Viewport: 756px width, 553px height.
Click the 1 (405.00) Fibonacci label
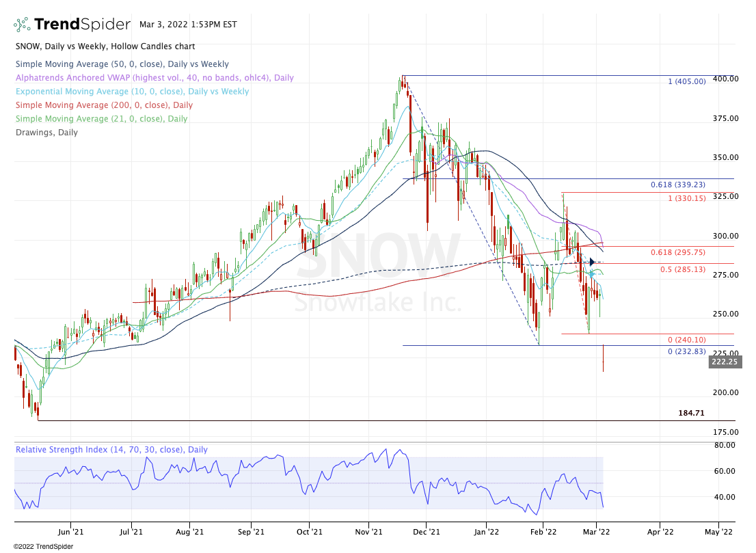686,81
